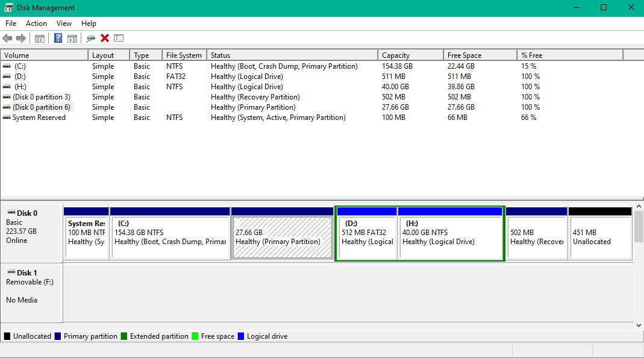Click the drive icon beside System Reserved
This screenshot has width=644, height=358.
point(7,117)
